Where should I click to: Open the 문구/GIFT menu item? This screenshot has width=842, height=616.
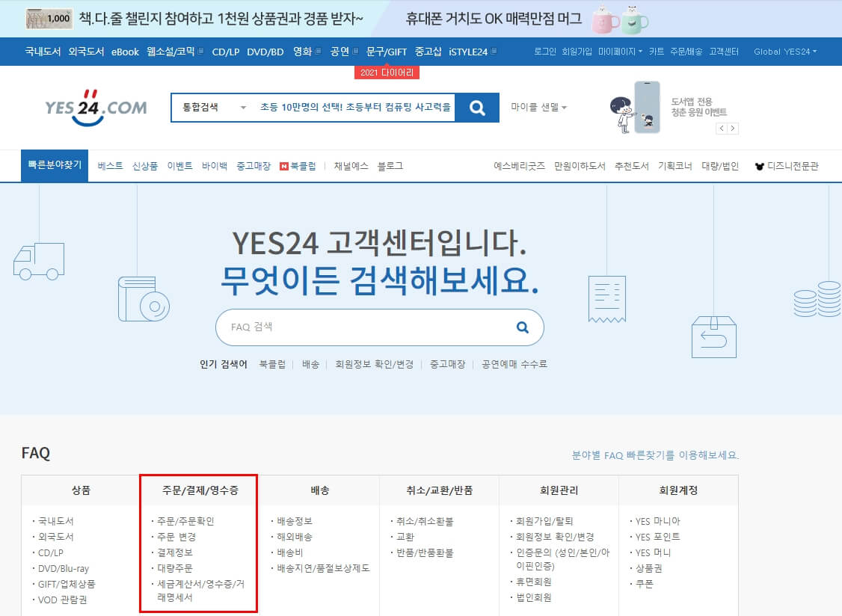click(x=387, y=52)
